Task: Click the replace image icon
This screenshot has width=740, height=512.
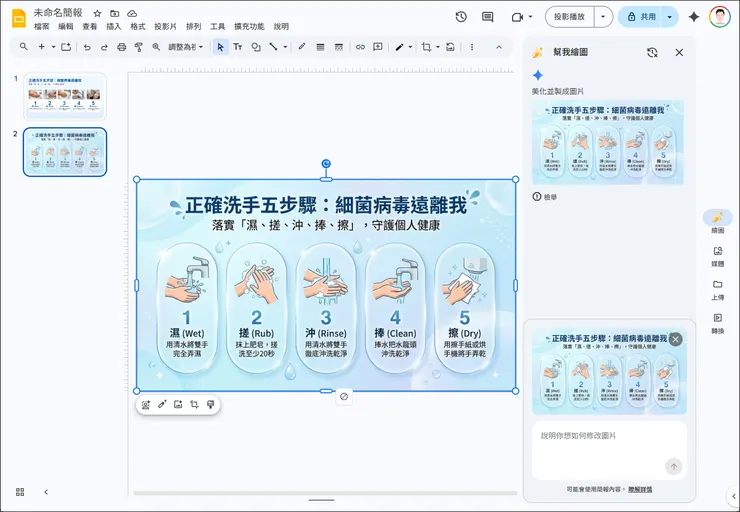Action: 451,47
